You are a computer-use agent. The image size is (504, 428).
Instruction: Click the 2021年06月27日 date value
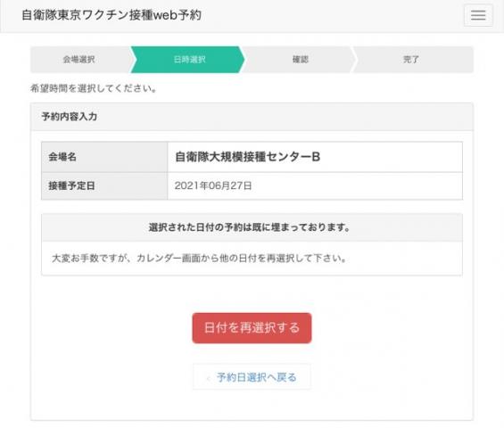click(x=213, y=185)
